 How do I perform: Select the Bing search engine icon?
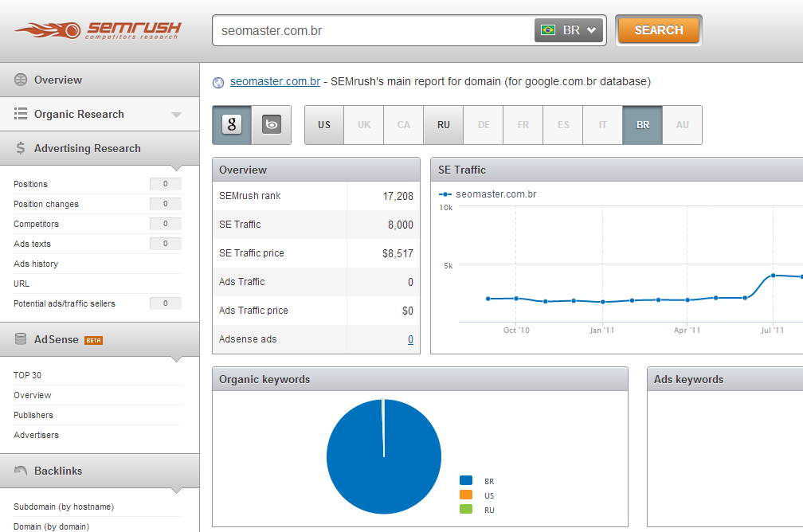[272, 124]
